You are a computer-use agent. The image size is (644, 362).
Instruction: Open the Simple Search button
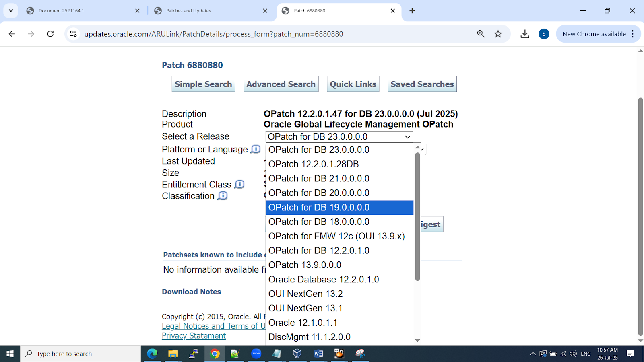[203, 84]
